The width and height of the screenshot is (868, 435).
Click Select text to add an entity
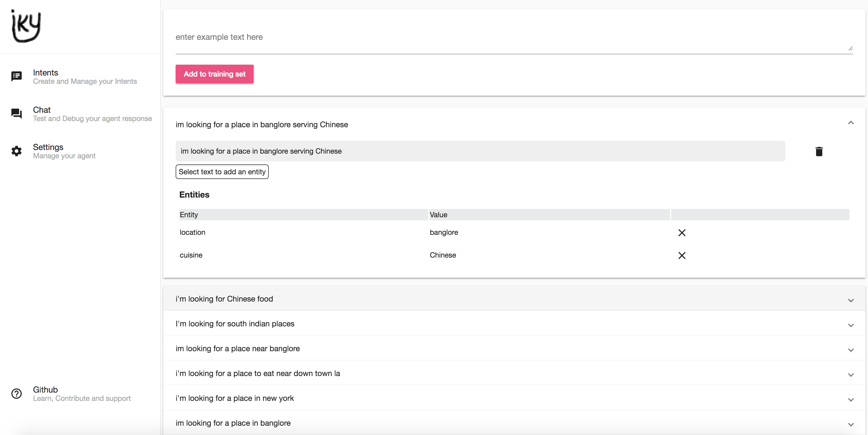[222, 172]
